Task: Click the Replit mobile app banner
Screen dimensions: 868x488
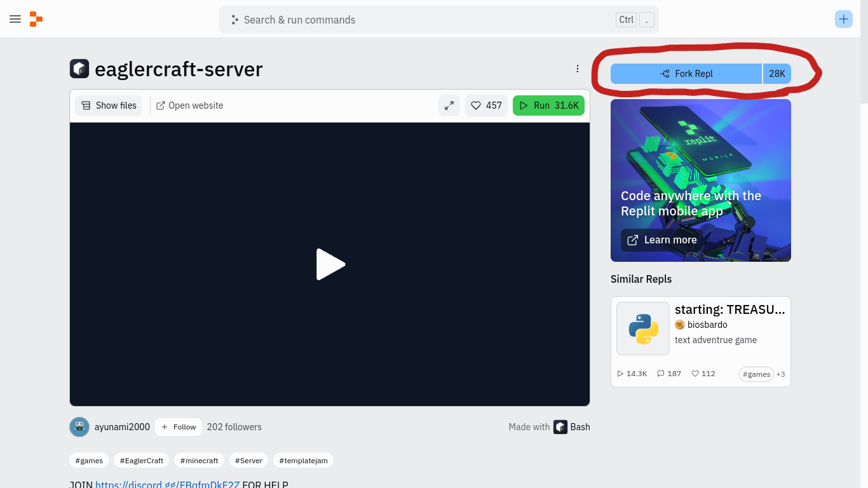Action: [701, 180]
